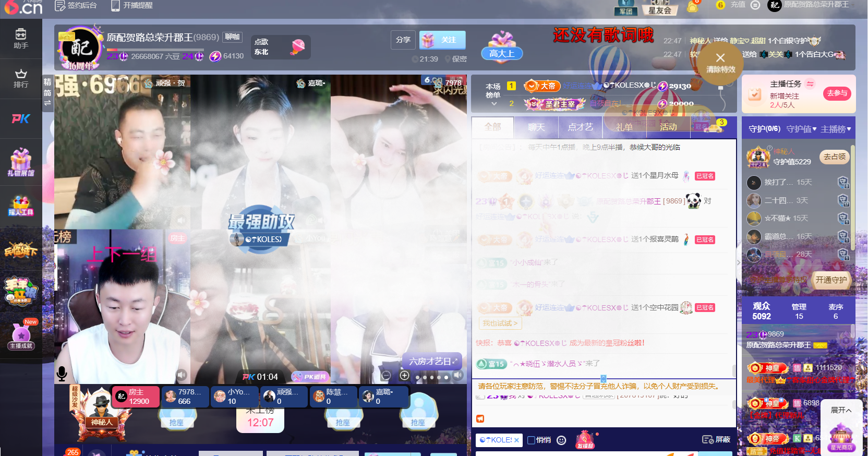Start a PK from the sidebar
The image size is (868, 456).
pos(21,119)
